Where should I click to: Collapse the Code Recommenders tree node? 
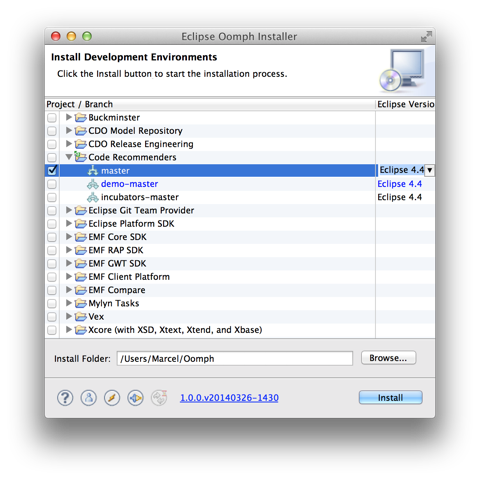69,156
